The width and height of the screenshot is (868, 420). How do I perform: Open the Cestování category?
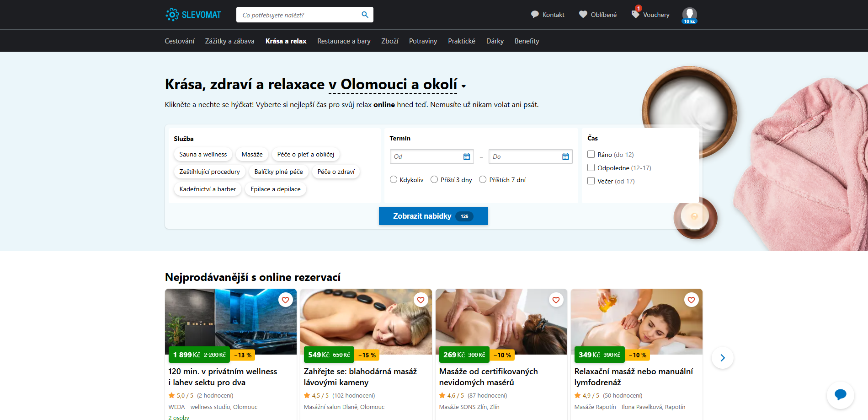[180, 41]
